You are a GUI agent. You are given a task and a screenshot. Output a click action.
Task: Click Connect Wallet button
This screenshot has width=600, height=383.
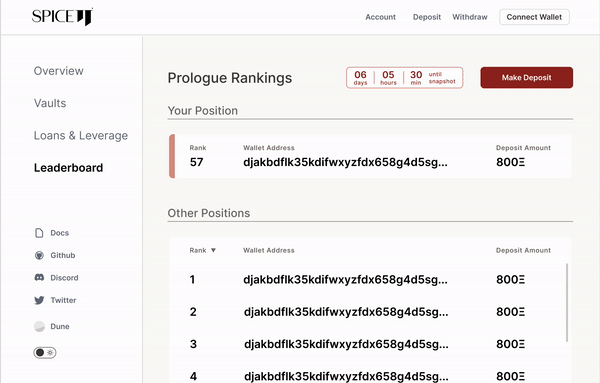click(x=534, y=17)
